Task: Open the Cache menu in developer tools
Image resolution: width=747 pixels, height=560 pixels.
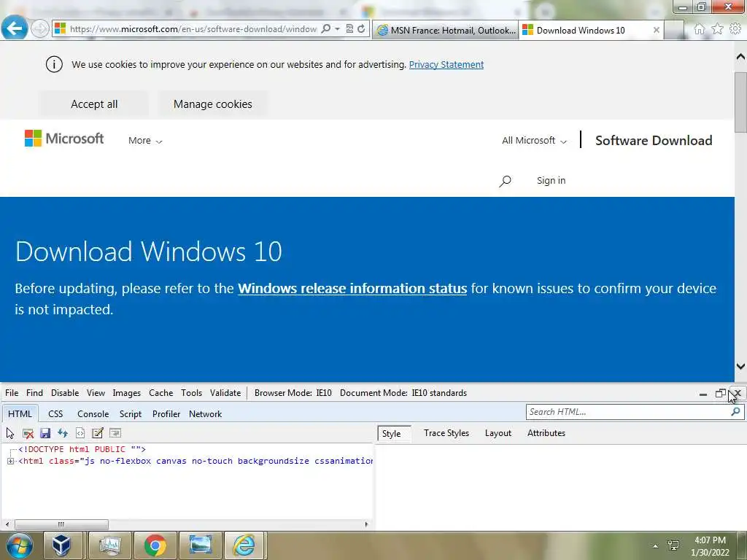Action: tap(160, 393)
